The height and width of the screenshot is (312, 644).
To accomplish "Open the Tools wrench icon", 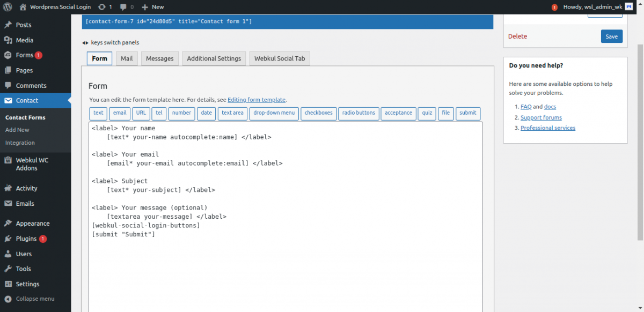I will coord(8,269).
